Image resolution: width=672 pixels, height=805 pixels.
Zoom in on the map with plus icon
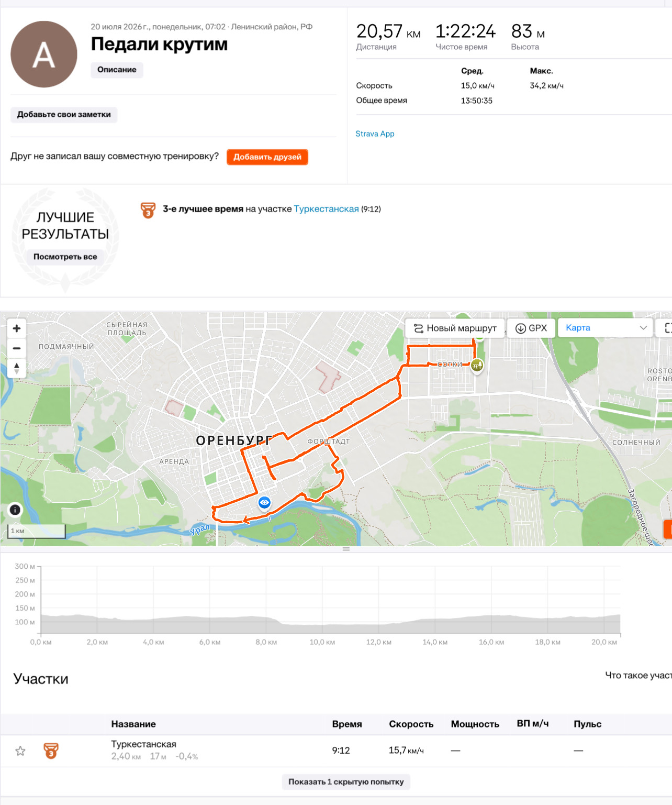[16, 328]
